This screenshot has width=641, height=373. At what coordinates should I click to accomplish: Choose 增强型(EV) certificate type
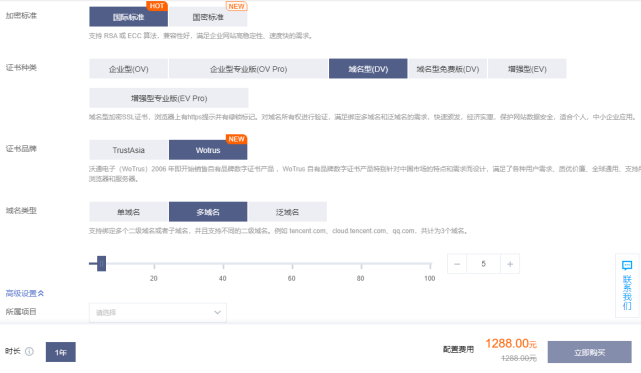pos(527,69)
